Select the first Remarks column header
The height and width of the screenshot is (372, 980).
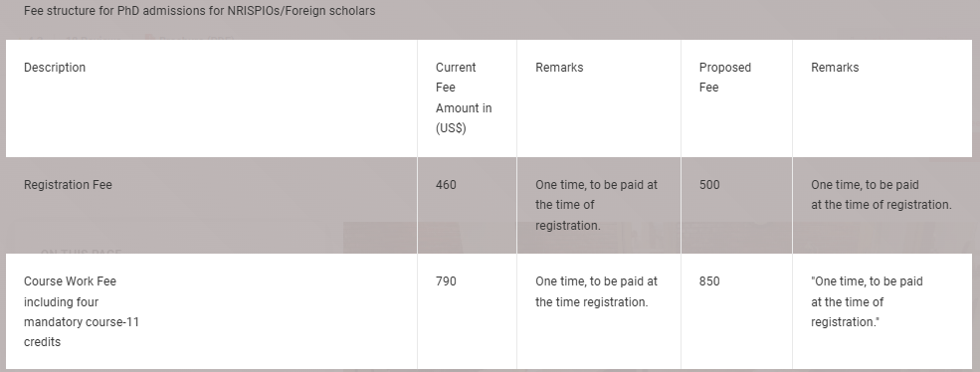coord(559,68)
